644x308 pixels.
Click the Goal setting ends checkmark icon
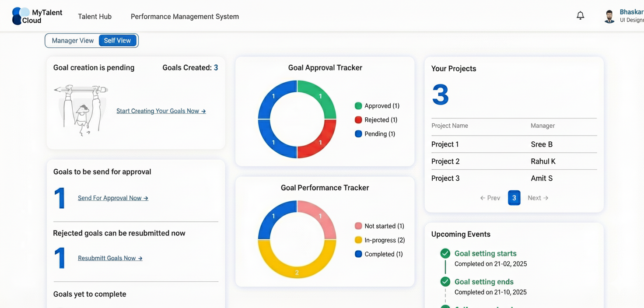tap(445, 282)
